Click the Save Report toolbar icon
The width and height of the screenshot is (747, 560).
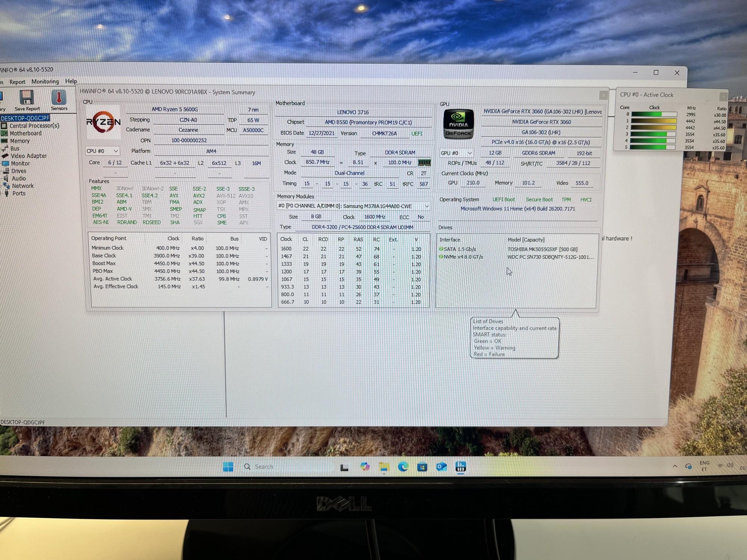pyautogui.click(x=27, y=100)
